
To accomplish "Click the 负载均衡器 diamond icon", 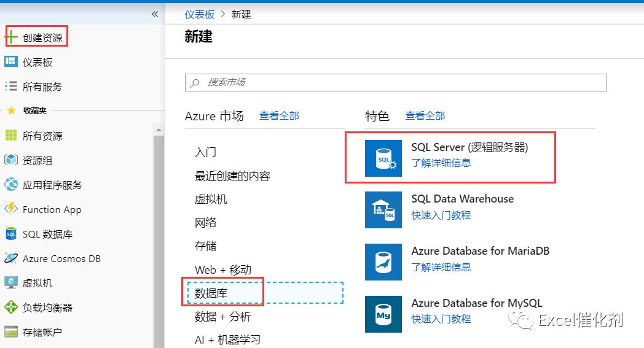I will tap(10, 307).
